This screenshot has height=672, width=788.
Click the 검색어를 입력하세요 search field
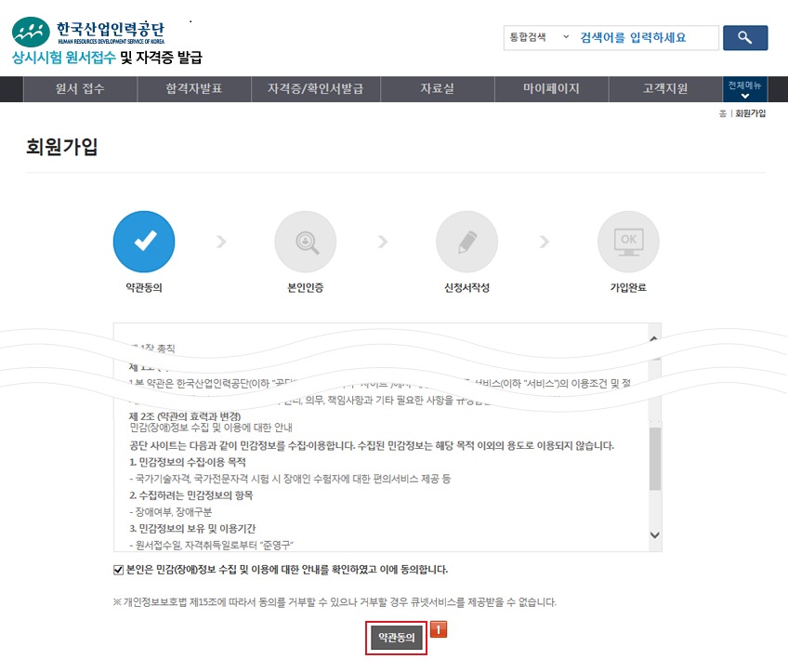pyautogui.click(x=646, y=37)
